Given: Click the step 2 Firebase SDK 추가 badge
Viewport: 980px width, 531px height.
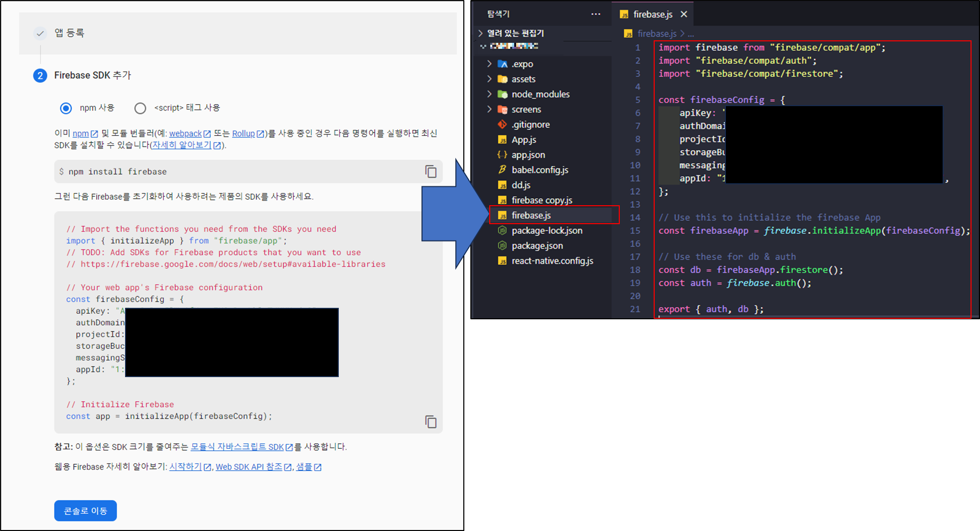Looking at the screenshot, I should point(40,76).
